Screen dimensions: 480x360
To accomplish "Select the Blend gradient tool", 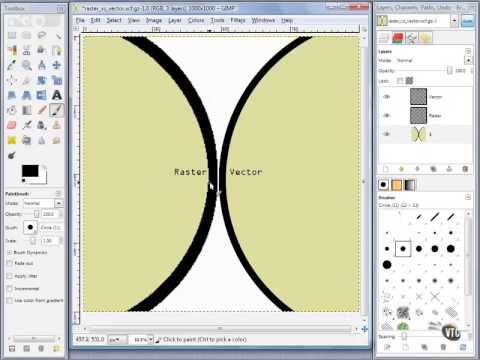I will pyautogui.click(x=27, y=110).
